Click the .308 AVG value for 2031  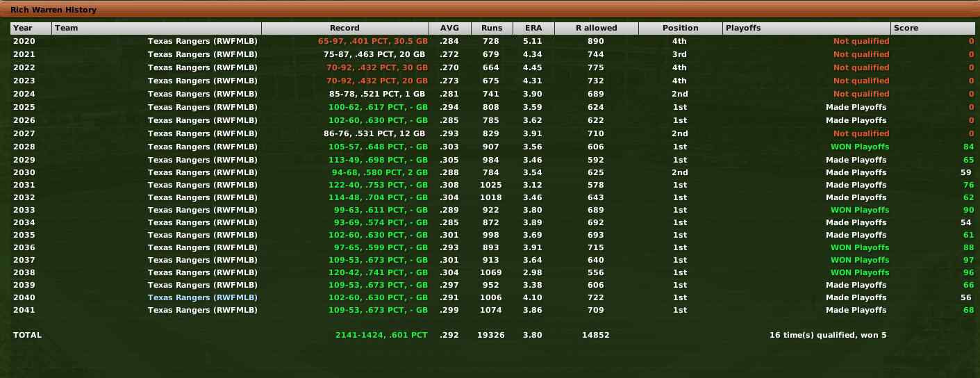(449, 185)
